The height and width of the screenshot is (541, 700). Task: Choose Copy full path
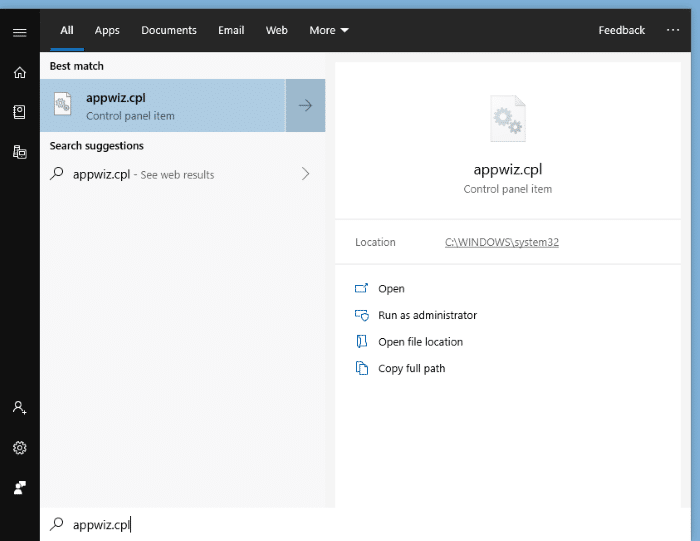click(411, 369)
